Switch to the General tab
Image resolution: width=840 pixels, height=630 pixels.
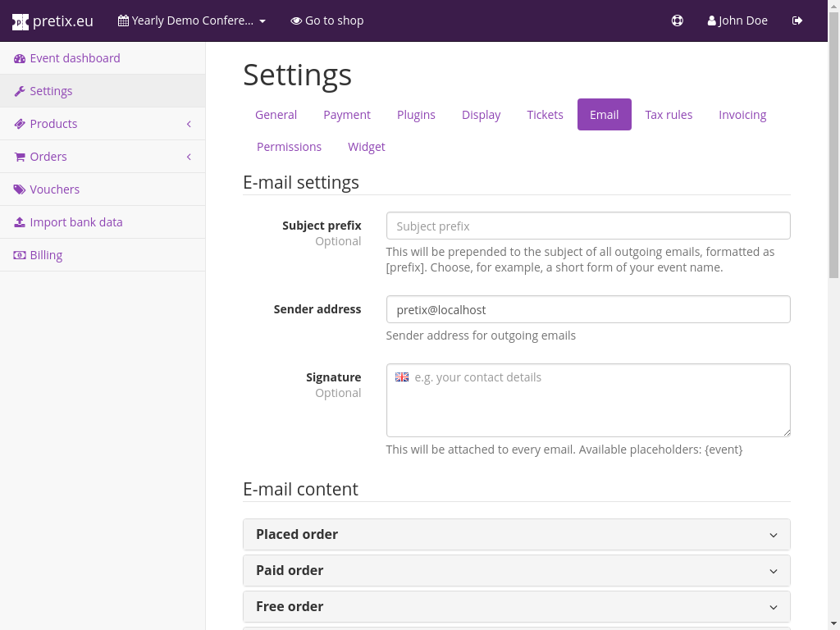(276, 115)
